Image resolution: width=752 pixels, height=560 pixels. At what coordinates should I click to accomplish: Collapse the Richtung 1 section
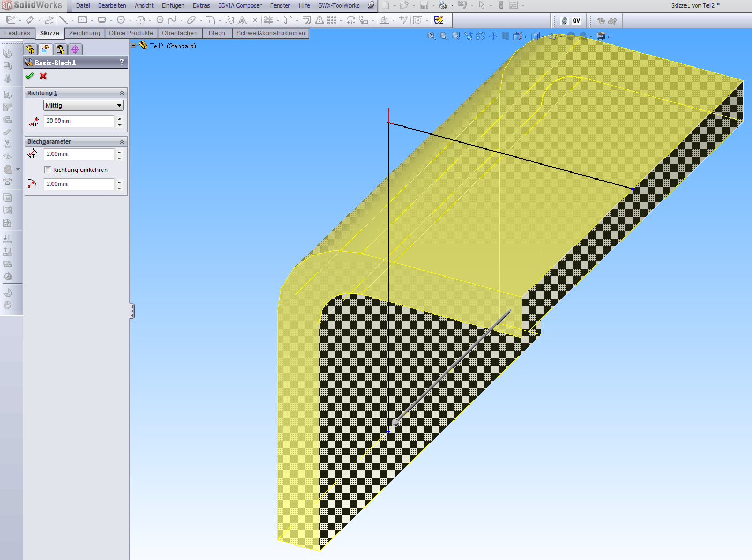(x=122, y=93)
